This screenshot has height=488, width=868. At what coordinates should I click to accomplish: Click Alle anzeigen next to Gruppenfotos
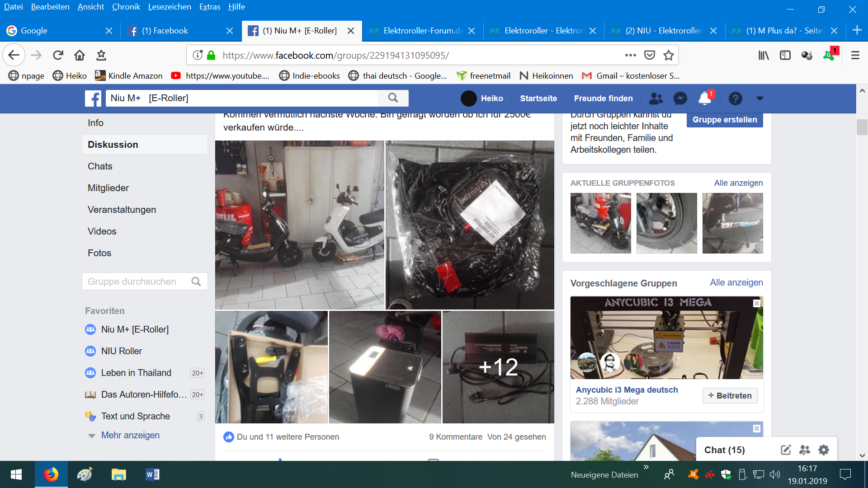coord(738,183)
